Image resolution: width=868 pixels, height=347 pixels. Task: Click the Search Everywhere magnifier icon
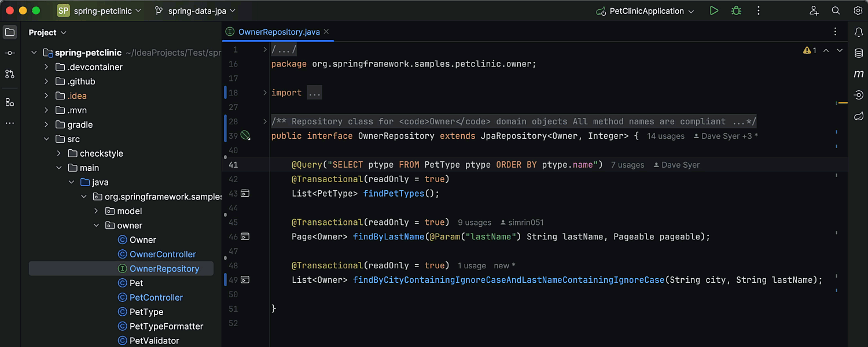pos(836,11)
